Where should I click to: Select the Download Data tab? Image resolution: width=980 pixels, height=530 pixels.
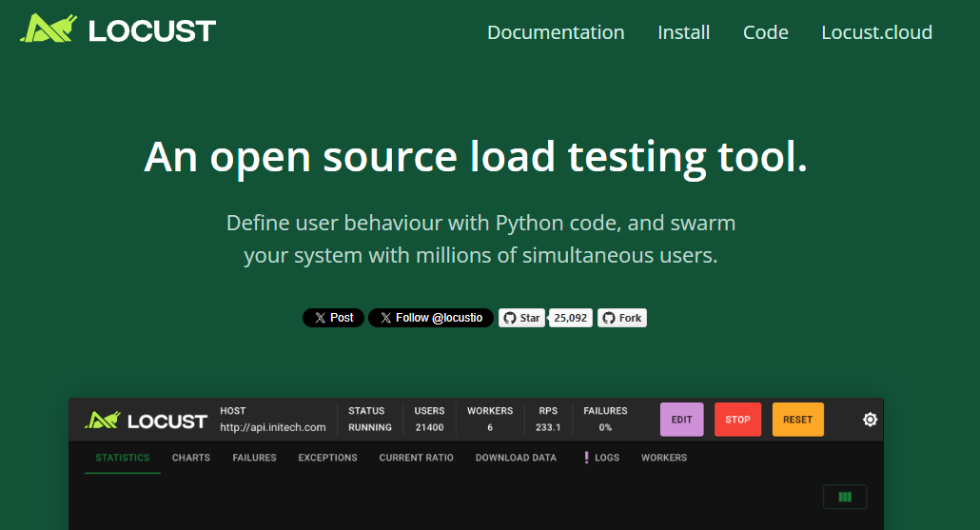click(x=516, y=458)
